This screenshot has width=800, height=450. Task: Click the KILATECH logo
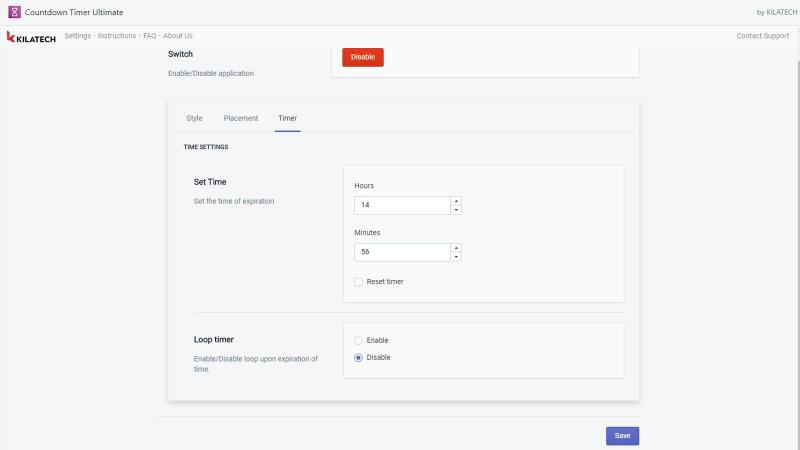[x=31, y=37]
